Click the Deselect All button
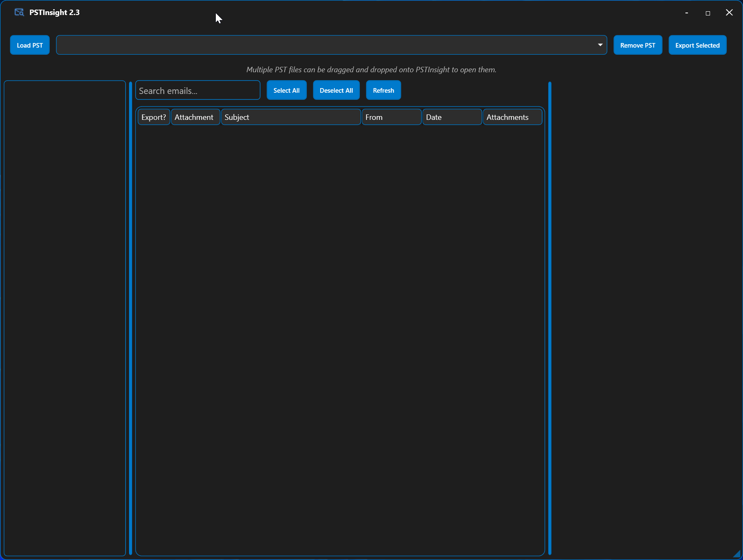 coord(336,90)
